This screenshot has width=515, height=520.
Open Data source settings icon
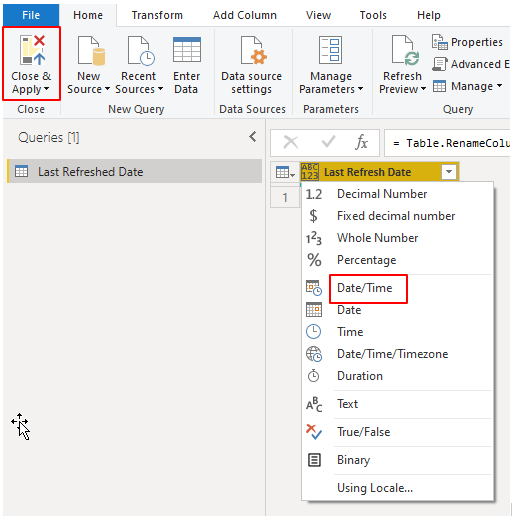point(254,50)
